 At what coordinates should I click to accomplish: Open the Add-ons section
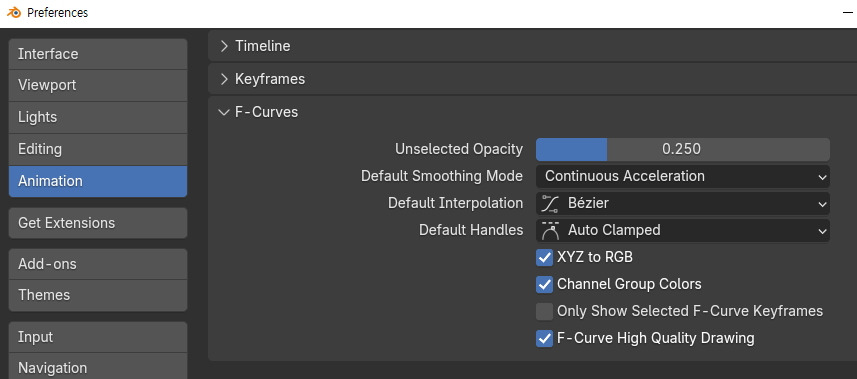point(98,264)
